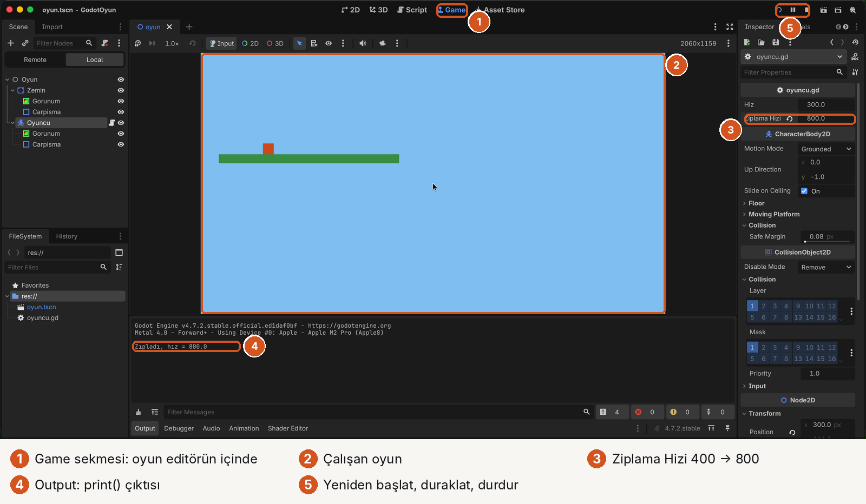Open the oyuncu.gd object selector dropdown
Image resolution: width=866 pixels, height=504 pixels.
793,57
